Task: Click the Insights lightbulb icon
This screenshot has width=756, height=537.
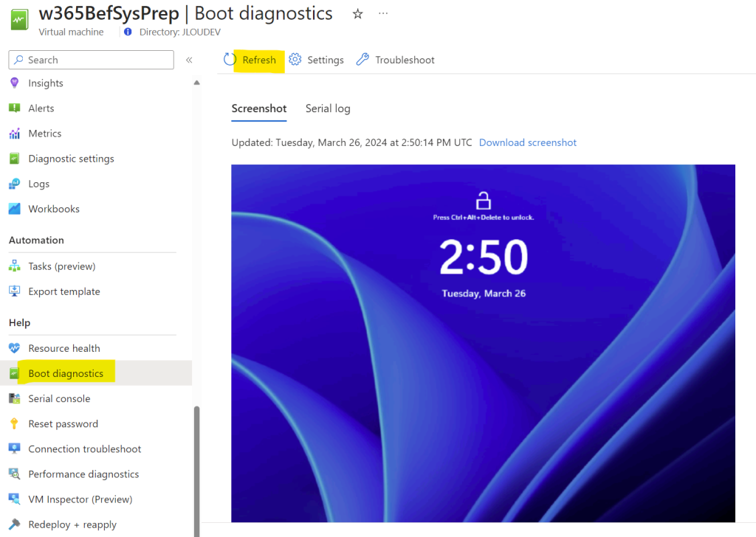Action: click(15, 83)
